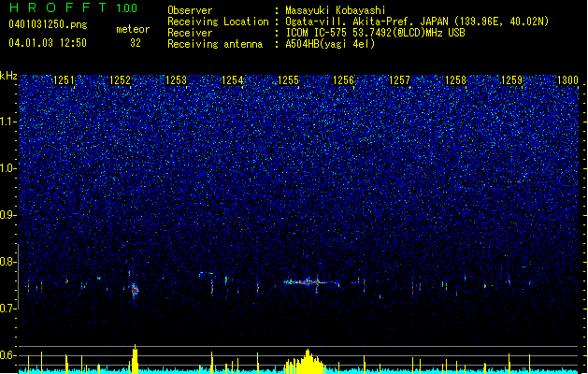
Task: Click the HROFFT 1.0.0 title text
Action: [73, 7]
